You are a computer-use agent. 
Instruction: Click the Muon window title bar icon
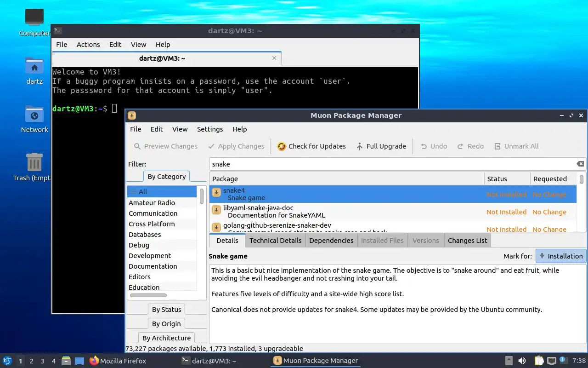(x=132, y=115)
